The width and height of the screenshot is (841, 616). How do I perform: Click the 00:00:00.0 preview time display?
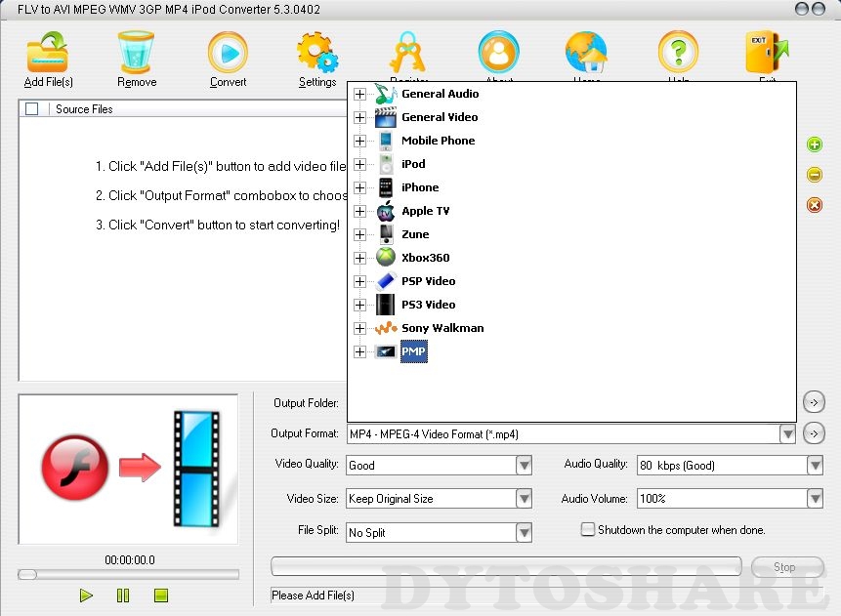tap(130, 560)
